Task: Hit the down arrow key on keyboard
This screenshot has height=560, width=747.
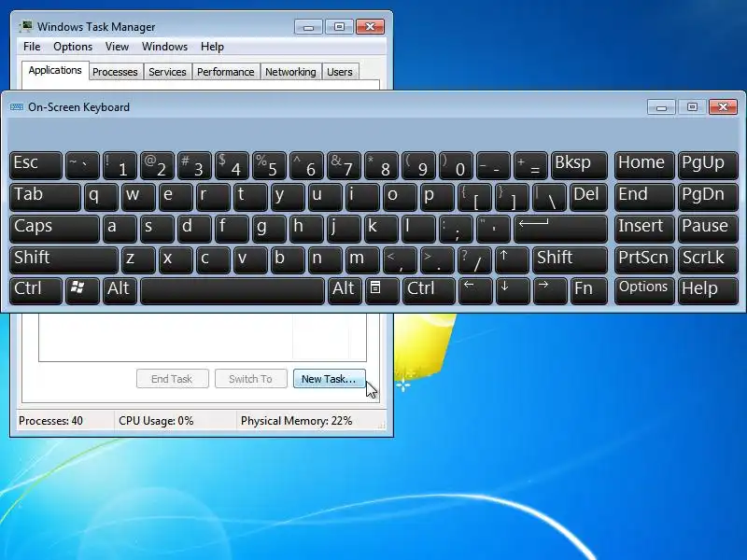Action: tap(512, 290)
